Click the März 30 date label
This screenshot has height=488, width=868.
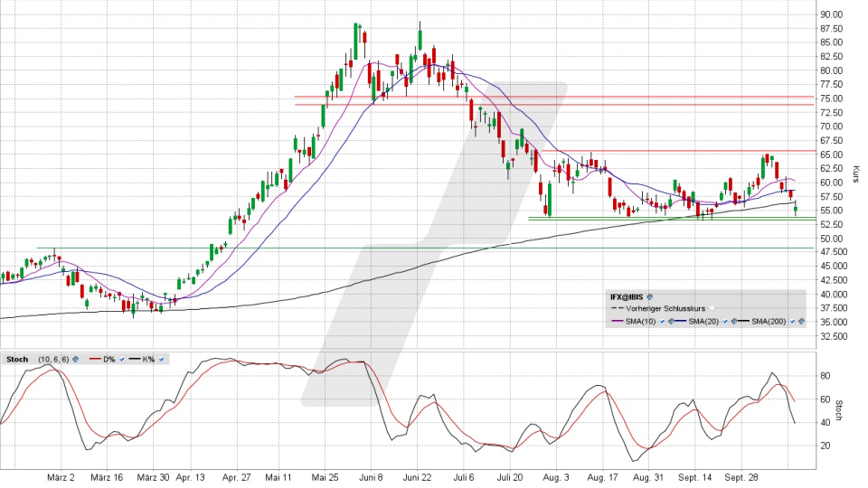tap(154, 477)
